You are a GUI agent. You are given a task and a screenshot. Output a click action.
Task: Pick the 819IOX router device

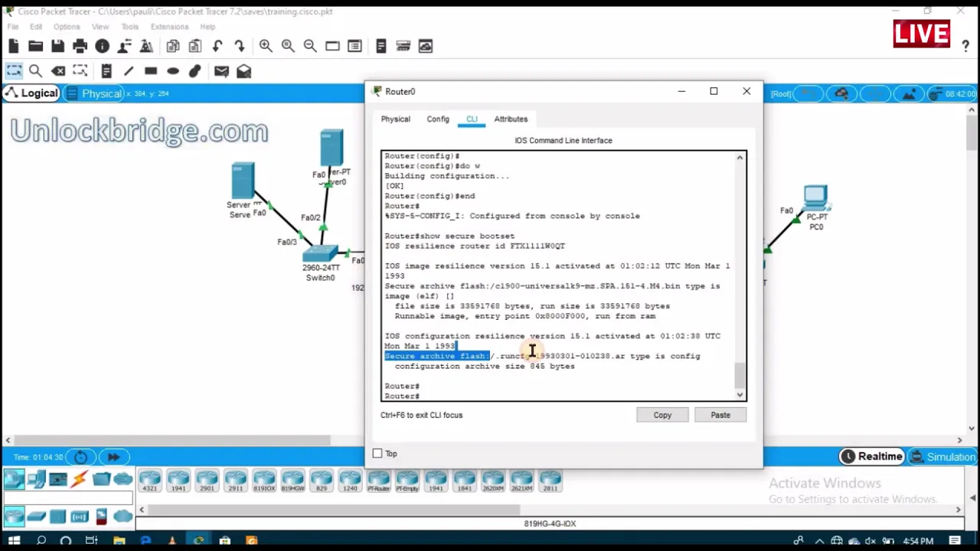point(264,481)
